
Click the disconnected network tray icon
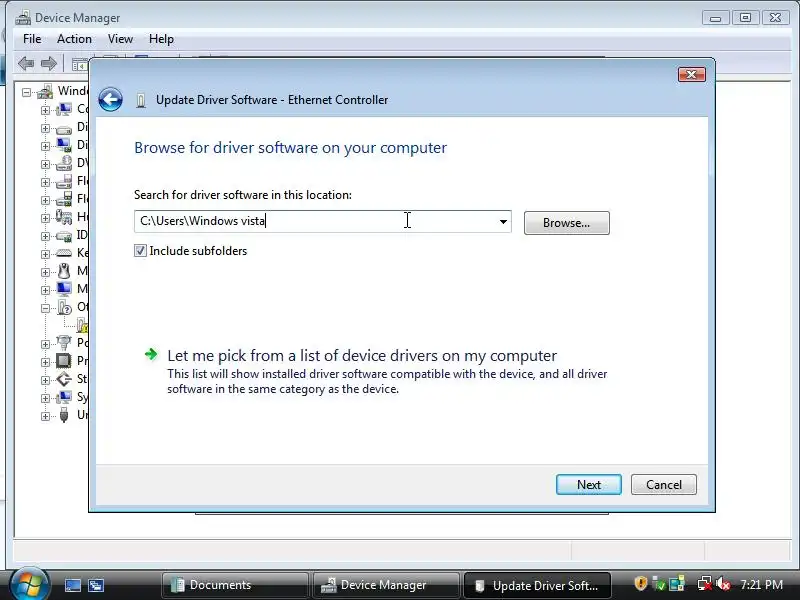click(x=705, y=583)
